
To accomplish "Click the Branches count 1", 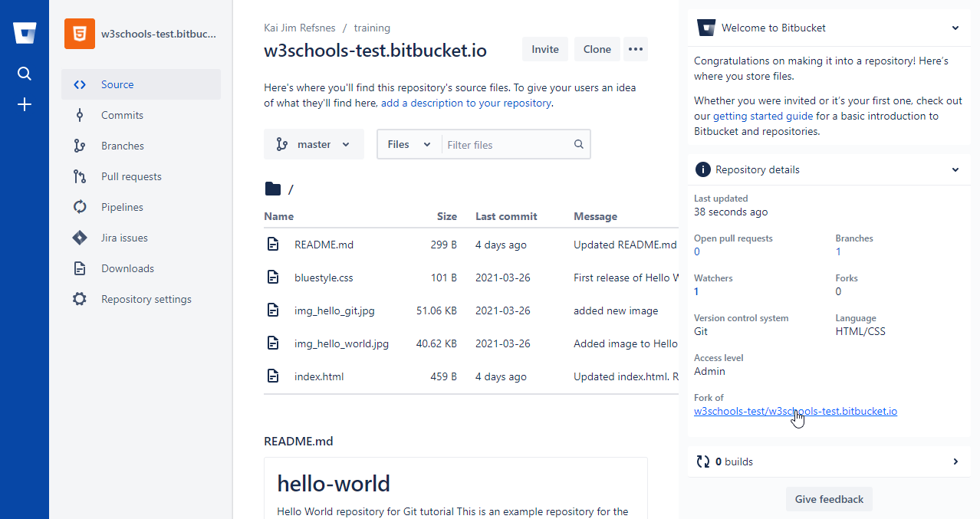I will click(x=838, y=251).
